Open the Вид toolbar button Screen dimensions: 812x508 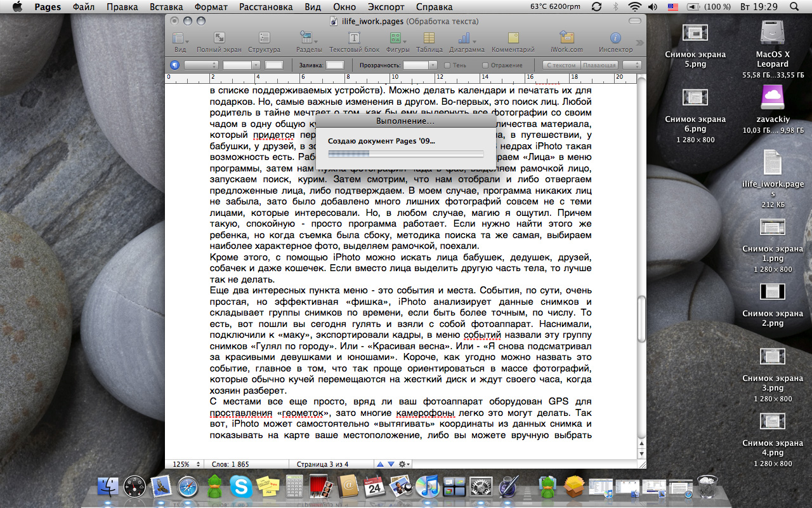180,42
